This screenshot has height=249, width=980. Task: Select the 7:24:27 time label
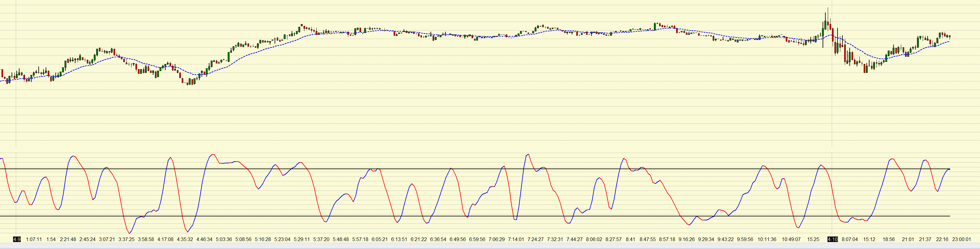pyautogui.click(x=535, y=240)
